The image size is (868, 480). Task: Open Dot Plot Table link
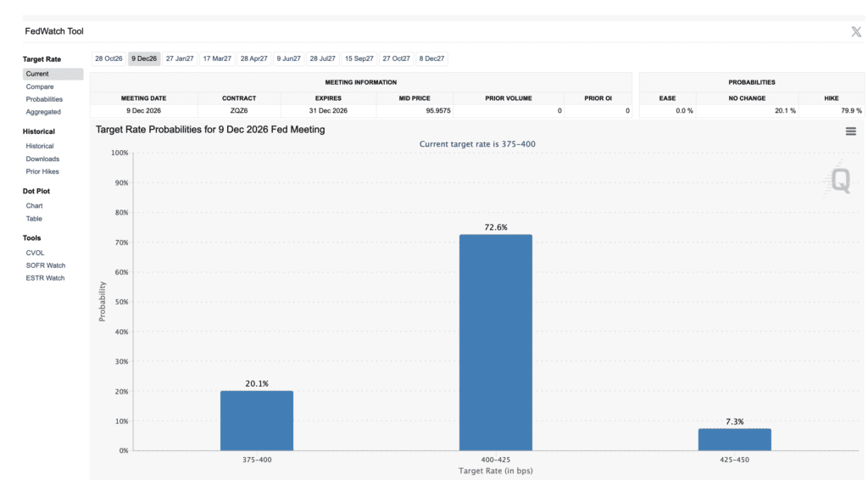point(34,219)
